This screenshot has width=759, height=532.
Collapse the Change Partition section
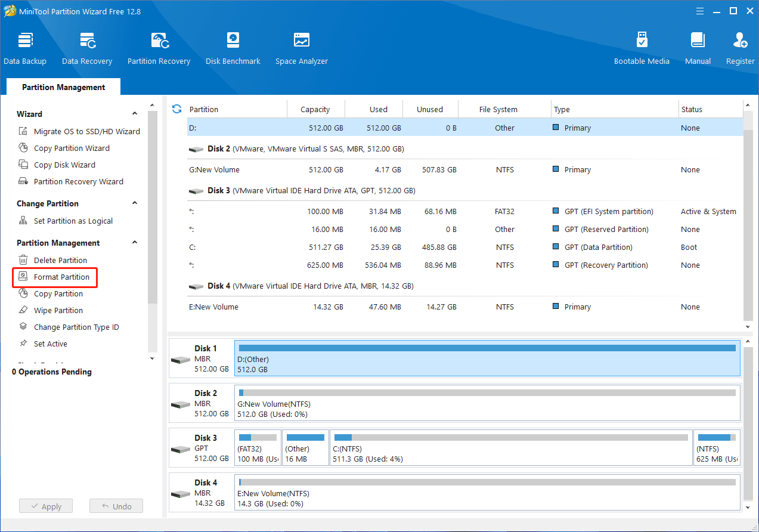(135, 203)
